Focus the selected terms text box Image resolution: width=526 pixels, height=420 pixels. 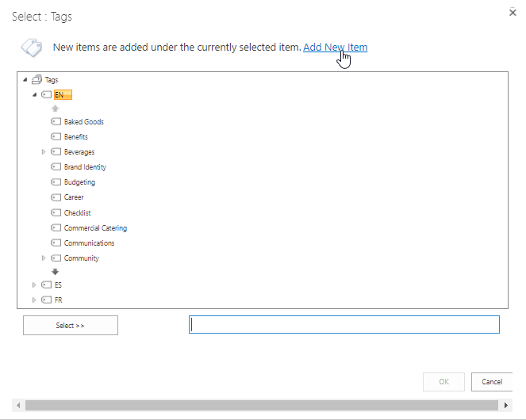[x=344, y=324]
